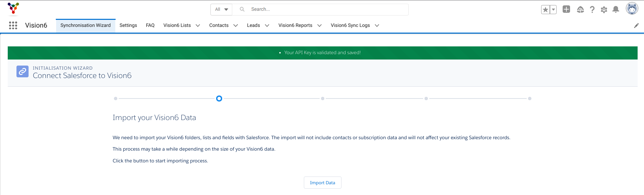Viewport: 644px width, 195px height.
Task: Click the search magnifier icon
Action: pos(242,9)
